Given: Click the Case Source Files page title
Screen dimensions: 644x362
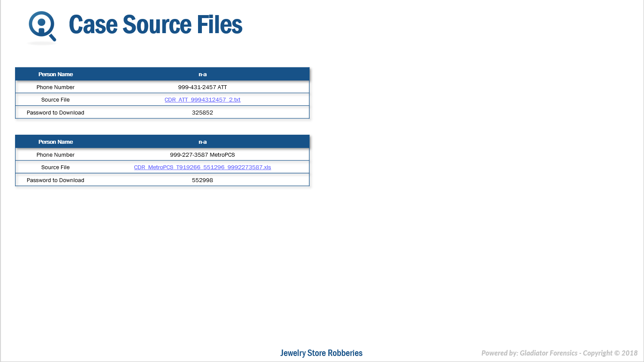Looking at the screenshot, I should [155, 25].
